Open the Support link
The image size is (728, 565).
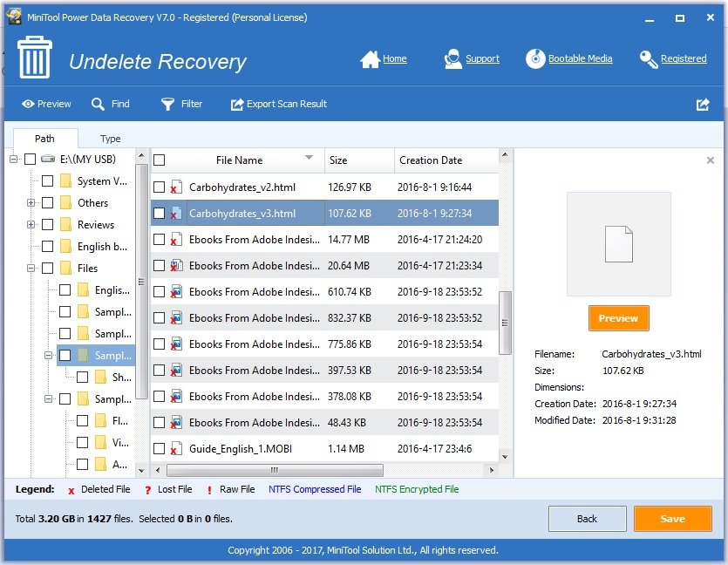coord(482,59)
